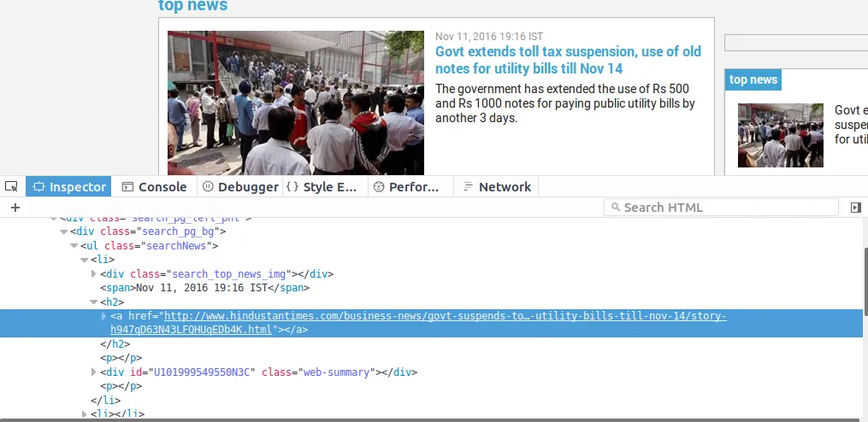Image resolution: width=868 pixels, height=422 pixels.
Task: Expand the second li node at bottom
Action: (x=84, y=413)
